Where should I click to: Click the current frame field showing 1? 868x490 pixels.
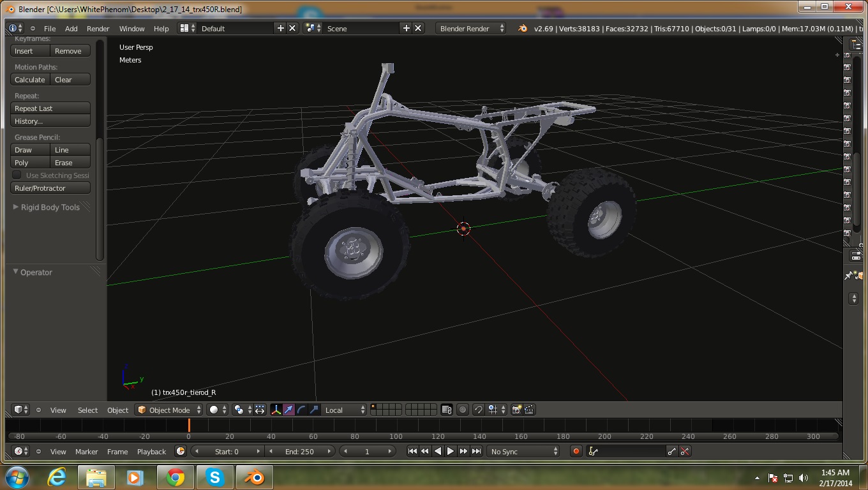click(367, 451)
